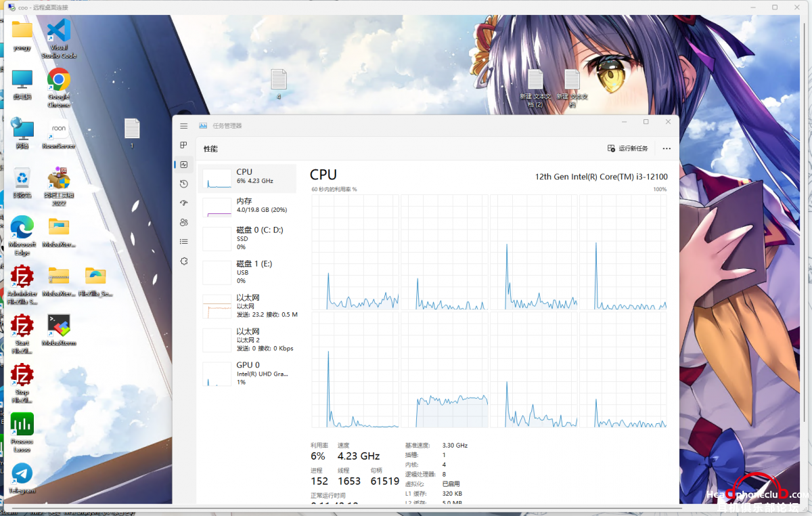Select the RoonServer desktop shortcut
812x516 pixels.
(x=59, y=133)
